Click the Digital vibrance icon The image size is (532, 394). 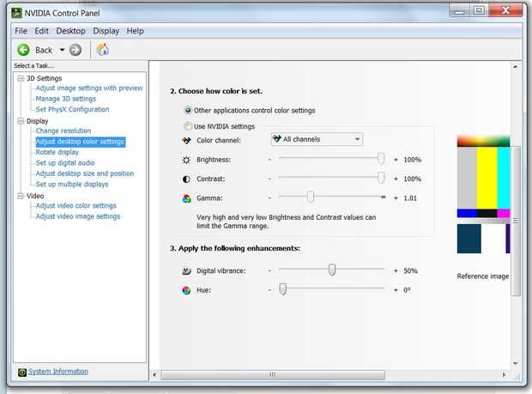pyautogui.click(x=186, y=270)
